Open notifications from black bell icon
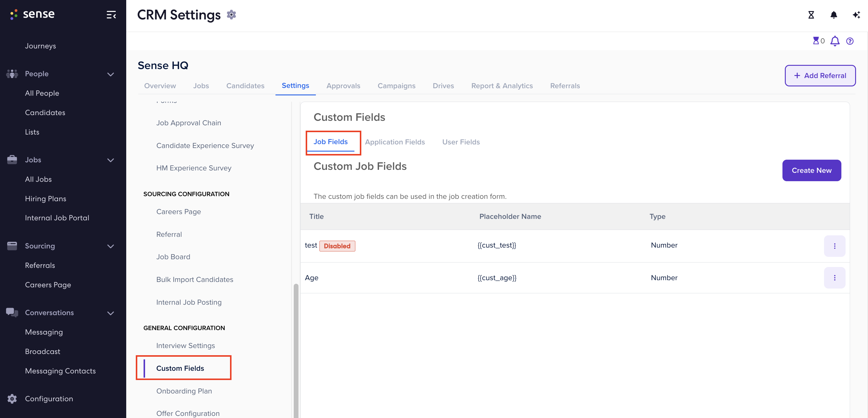 coord(834,15)
